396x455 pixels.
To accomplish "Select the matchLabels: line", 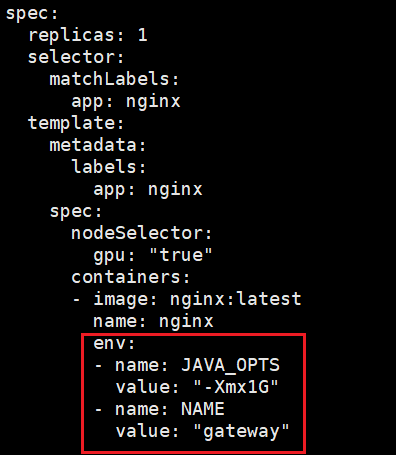I will 114,79.
